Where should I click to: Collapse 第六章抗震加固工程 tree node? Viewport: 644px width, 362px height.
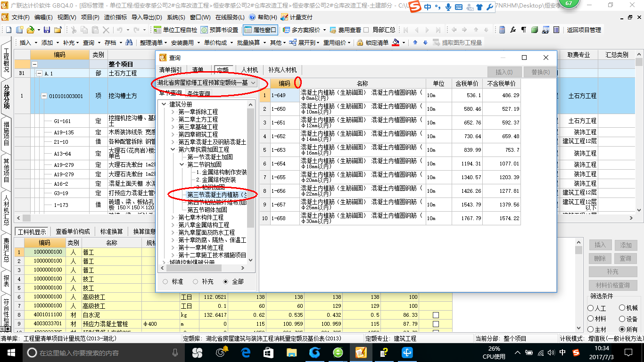tap(173, 149)
